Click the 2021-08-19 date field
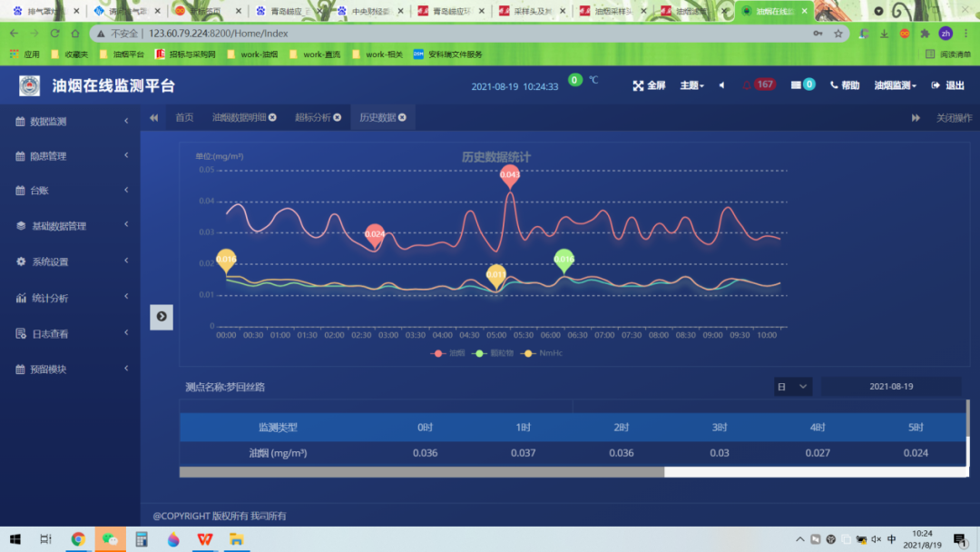 click(890, 386)
